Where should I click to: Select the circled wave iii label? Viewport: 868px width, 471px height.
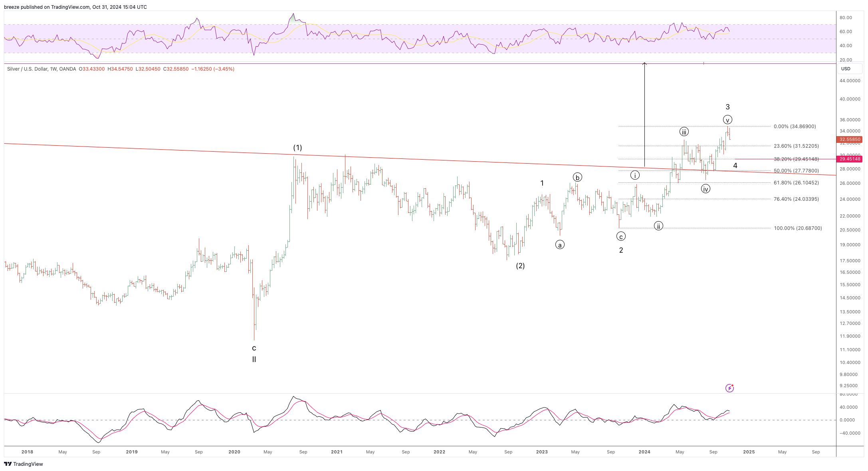pos(684,132)
